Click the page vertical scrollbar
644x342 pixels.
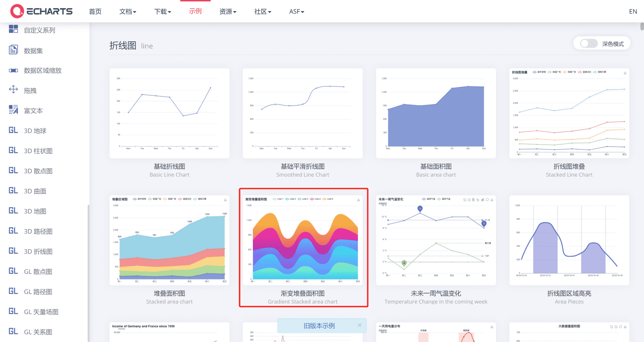pos(642,26)
